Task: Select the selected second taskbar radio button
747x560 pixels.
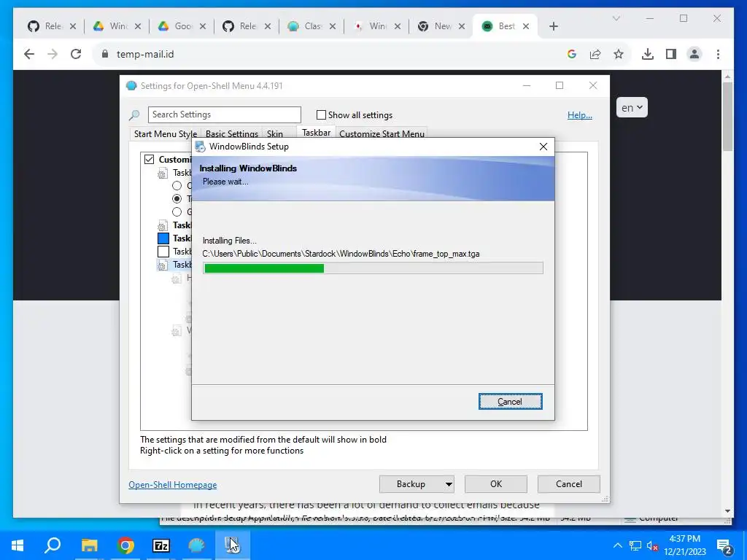Action: 177,198
